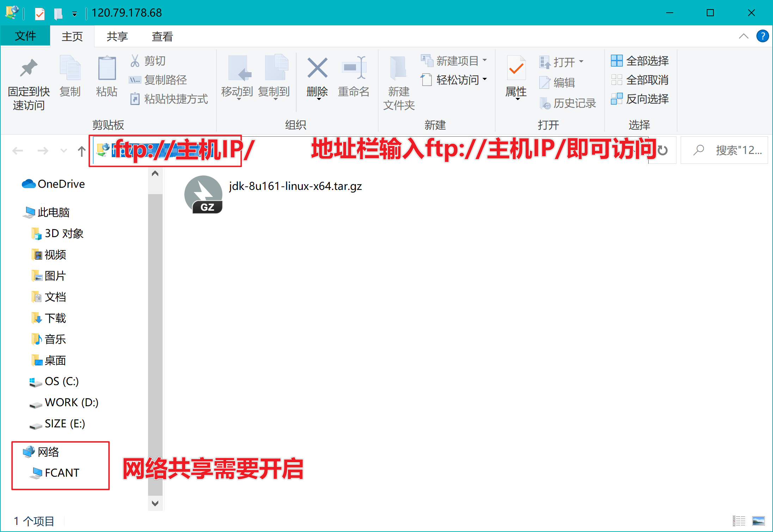Open the Quick Access Toolbar customize dropdown

[x=74, y=14]
